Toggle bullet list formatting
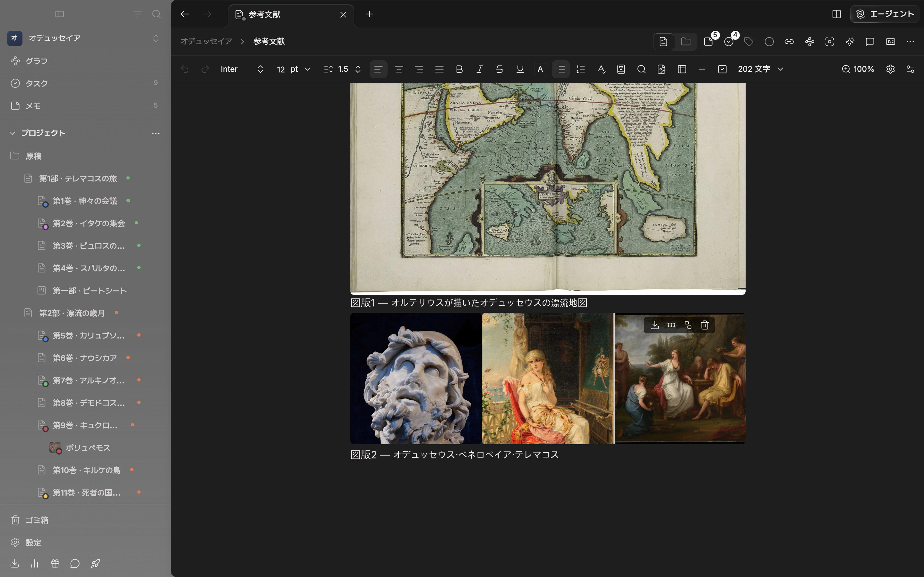Viewport: 924px width, 577px height. point(560,69)
